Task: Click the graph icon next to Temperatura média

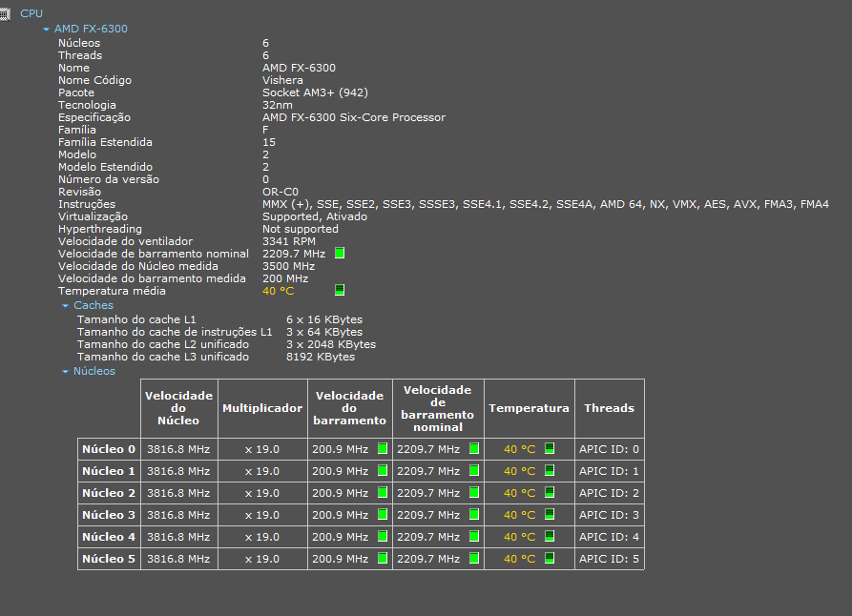Action: point(340,290)
